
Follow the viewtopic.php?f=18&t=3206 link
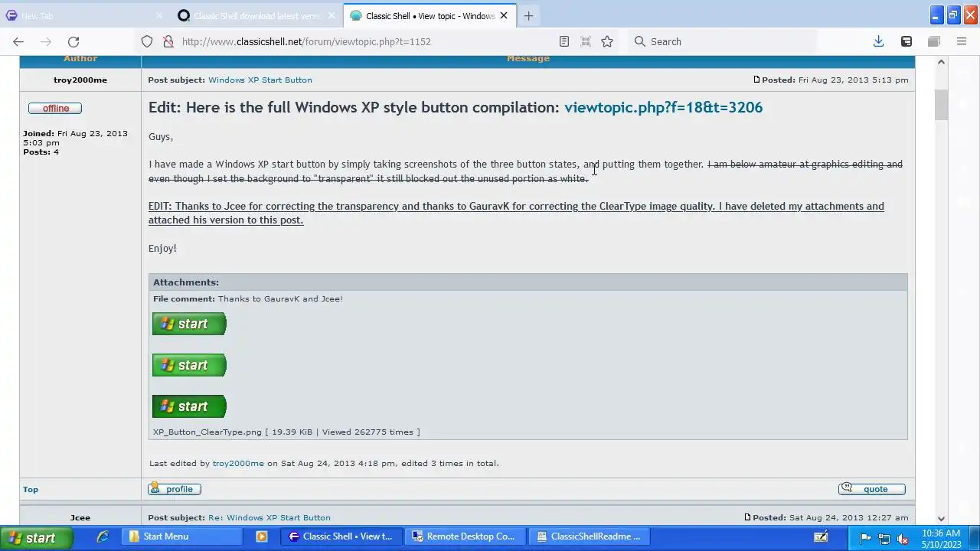coord(663,107)
